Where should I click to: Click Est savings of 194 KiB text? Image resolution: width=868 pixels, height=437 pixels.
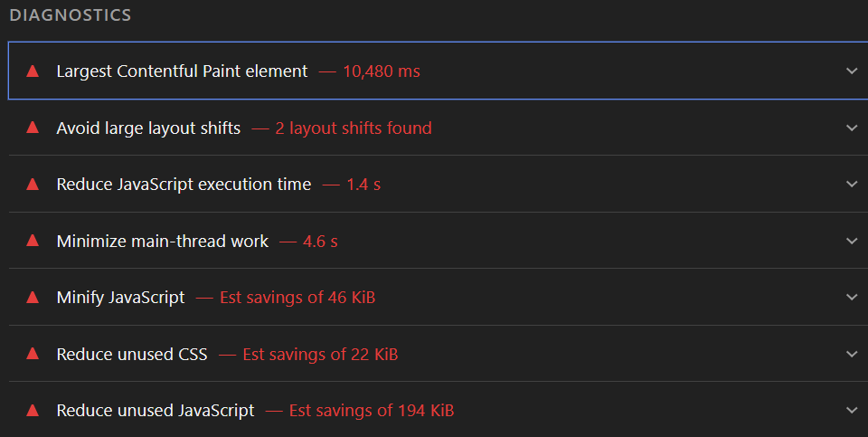pyautogui.click(x=371, y=410)
